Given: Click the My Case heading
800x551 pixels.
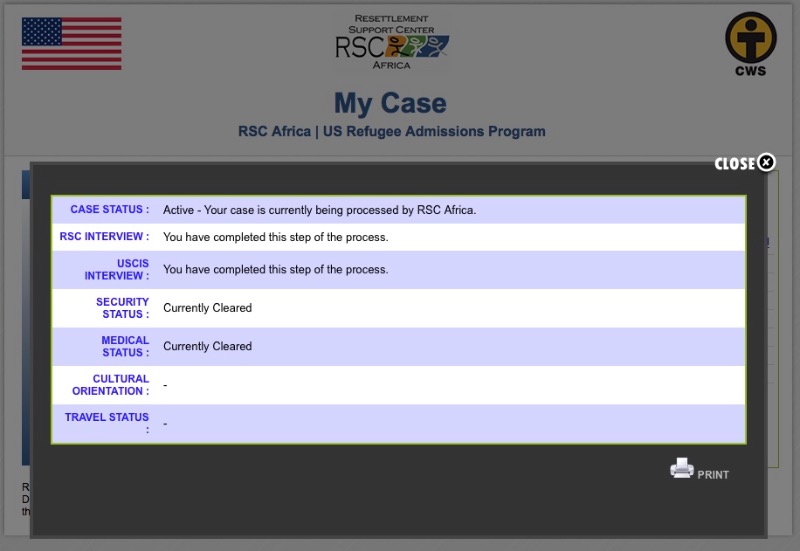Looking at the screenshot, I should (x=390, y=103).
